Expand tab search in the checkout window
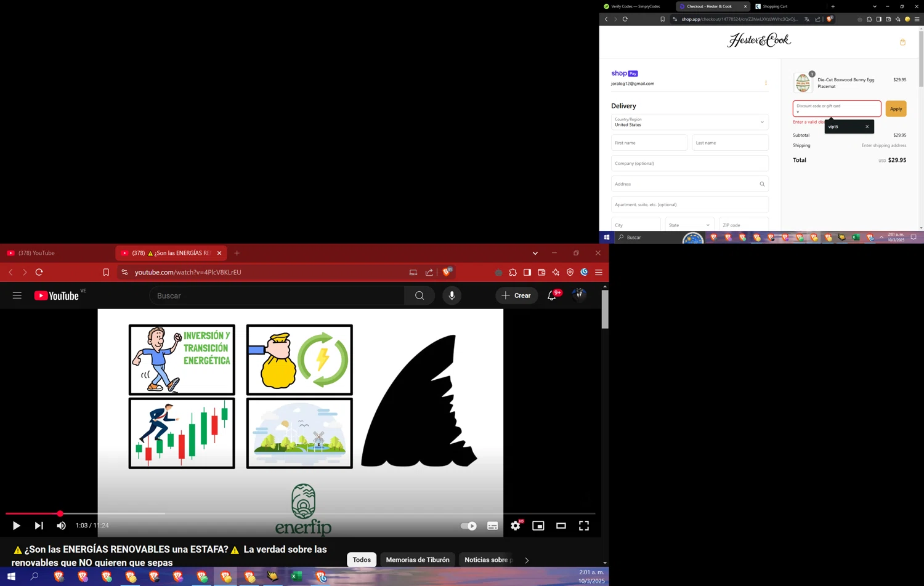The height and width of the screenshot is (586, 924). (x=875, y=6)
